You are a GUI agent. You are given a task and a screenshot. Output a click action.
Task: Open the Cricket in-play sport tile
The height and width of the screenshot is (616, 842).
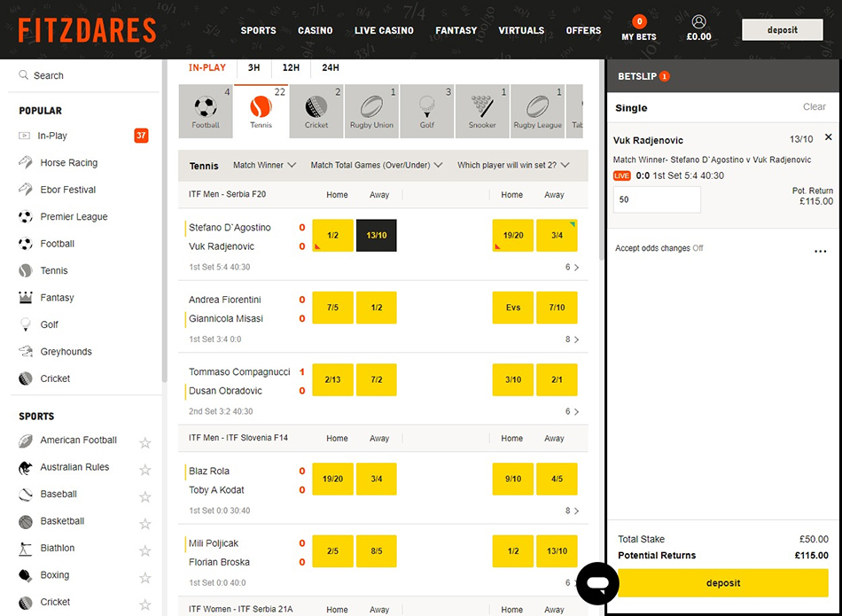[316, 112]
